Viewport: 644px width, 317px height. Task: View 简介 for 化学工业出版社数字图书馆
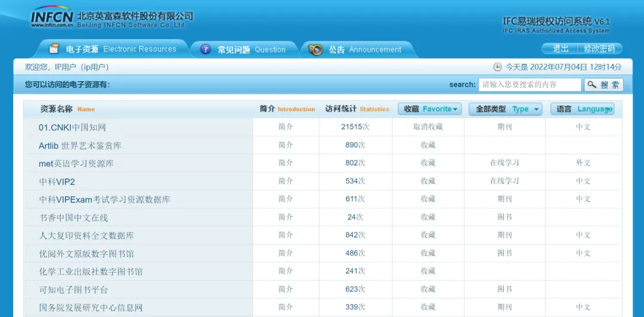(286, 271)
